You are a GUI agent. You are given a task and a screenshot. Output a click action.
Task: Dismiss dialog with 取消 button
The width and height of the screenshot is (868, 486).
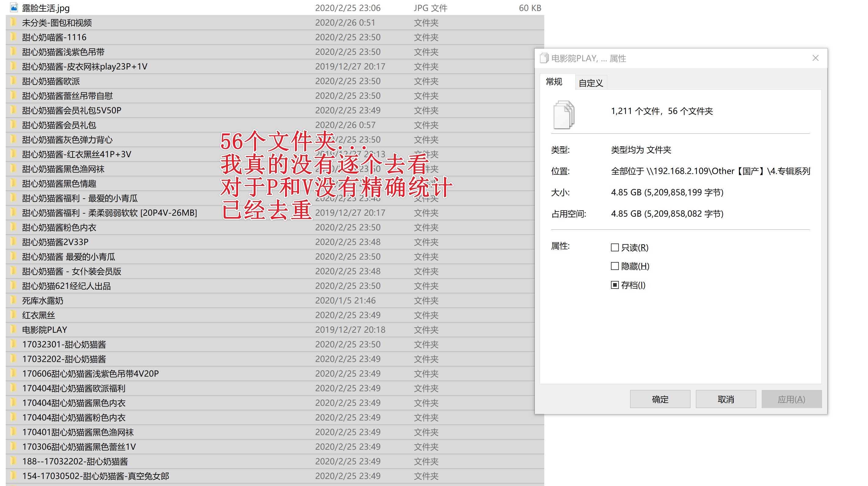(726, 399)
